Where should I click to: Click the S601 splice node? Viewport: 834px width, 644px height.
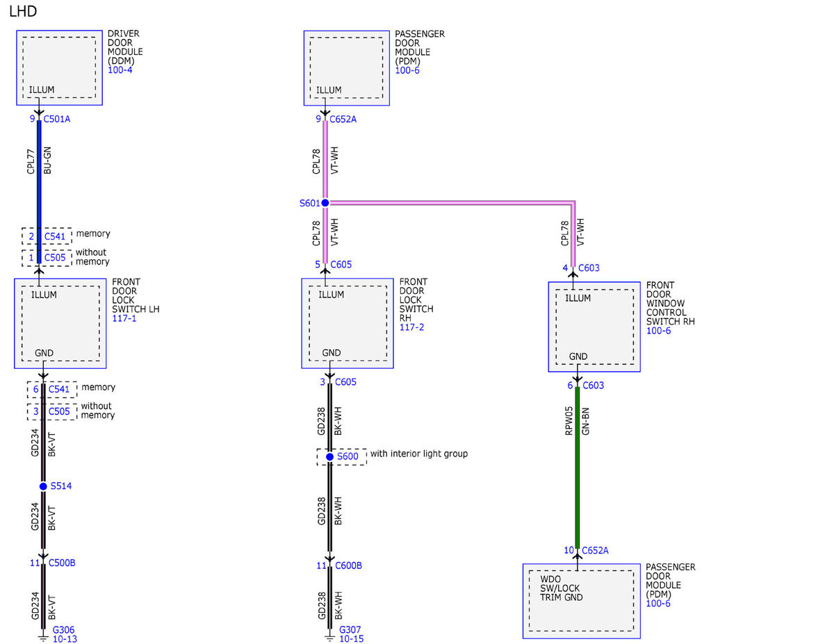[325, 203]
